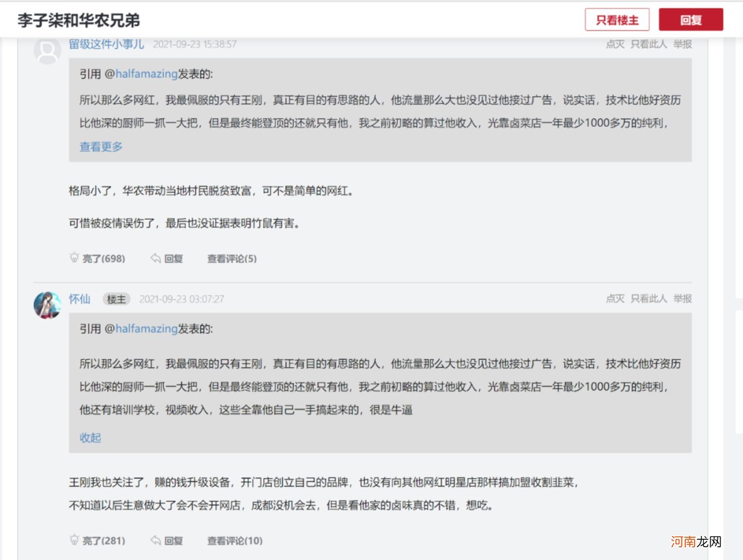Viewport: 743px width, 560px height.
Task: Click 点灭 on 怀仙's post
Action: 615,299
